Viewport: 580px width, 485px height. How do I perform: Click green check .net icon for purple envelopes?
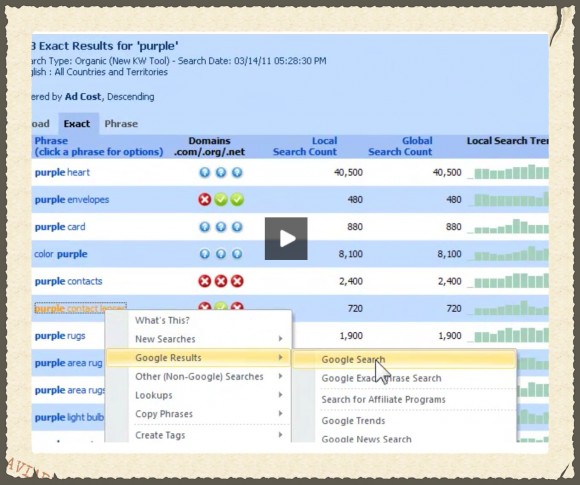[237, 200]
